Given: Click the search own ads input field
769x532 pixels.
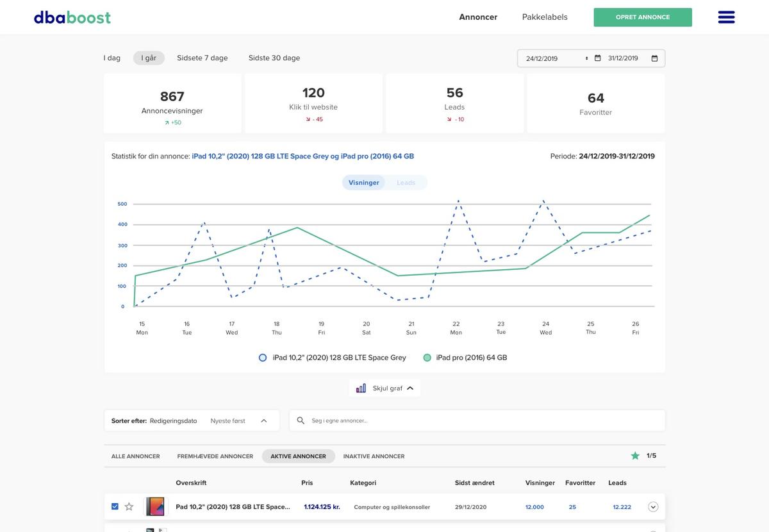Looking at the screenshot, I should pos(481,420).
